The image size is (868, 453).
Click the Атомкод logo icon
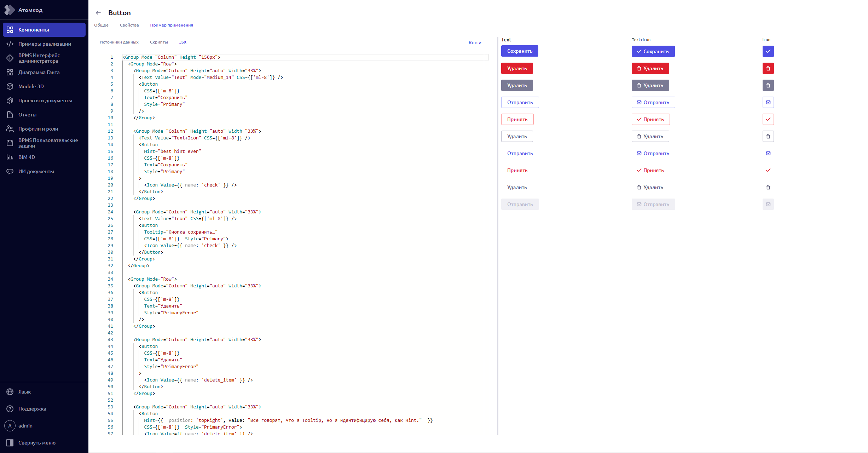coord(10,10)
